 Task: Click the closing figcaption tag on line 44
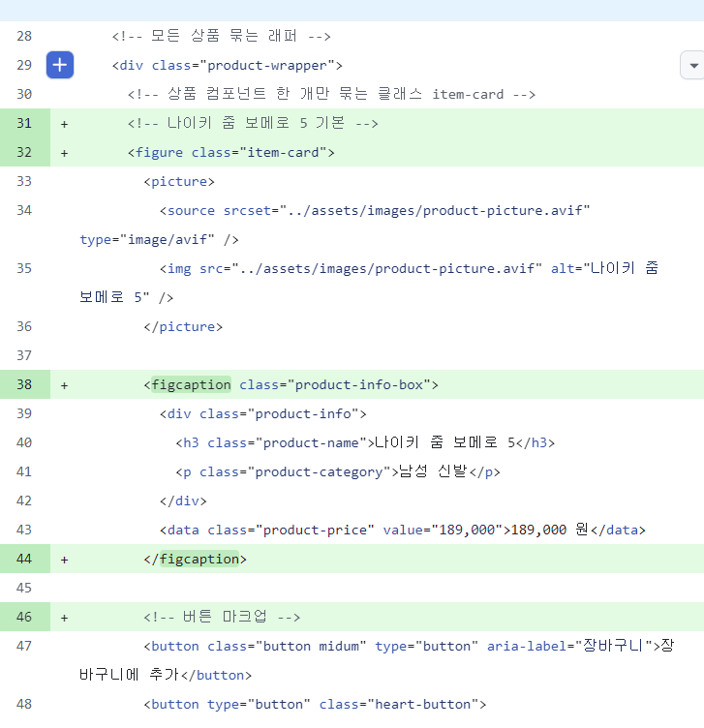pyautogui.click(x=195, y=559)
